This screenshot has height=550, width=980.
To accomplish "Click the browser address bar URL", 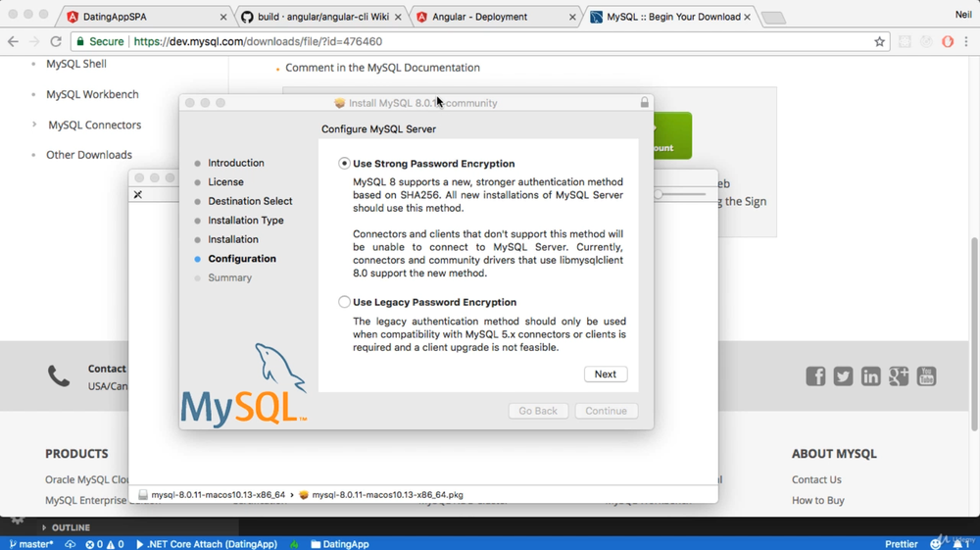I will [258, 41].
